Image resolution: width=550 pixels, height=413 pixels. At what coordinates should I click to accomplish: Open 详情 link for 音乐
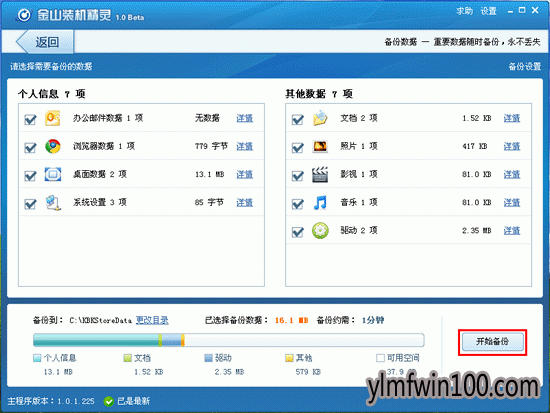(x=512, y=202)
